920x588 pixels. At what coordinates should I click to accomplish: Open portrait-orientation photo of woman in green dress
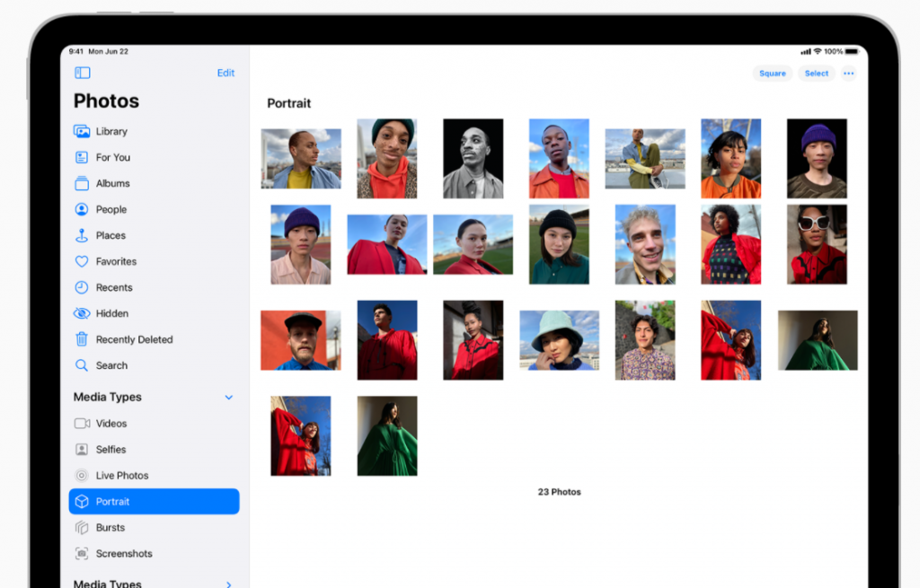pyautogui.click(x=387, y=435)
